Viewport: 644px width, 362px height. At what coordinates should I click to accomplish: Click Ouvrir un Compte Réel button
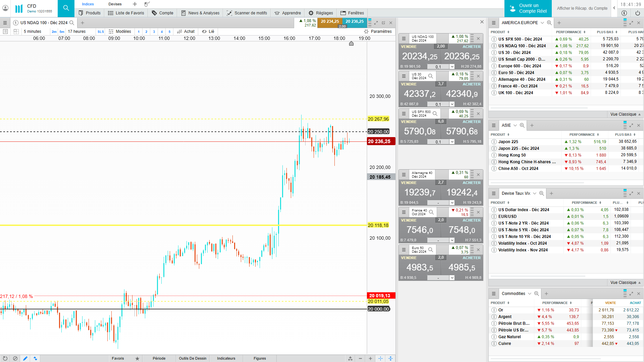point(528,8)
